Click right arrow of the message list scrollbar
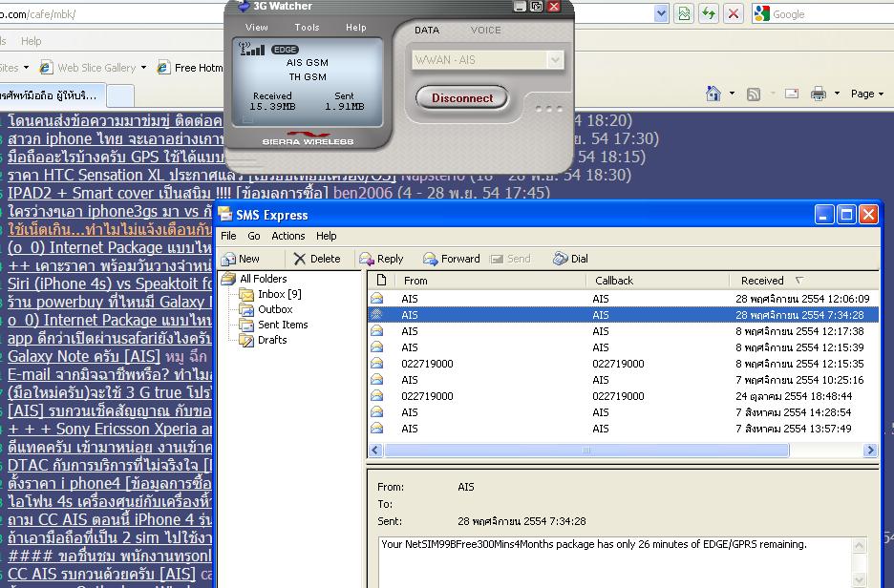The image size is (894, 588). click(x=870, y=451)
